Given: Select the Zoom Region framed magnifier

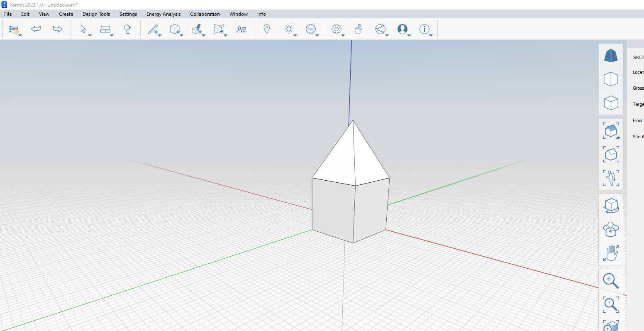Looking at the screenshot, I should (x=611, y=304).
